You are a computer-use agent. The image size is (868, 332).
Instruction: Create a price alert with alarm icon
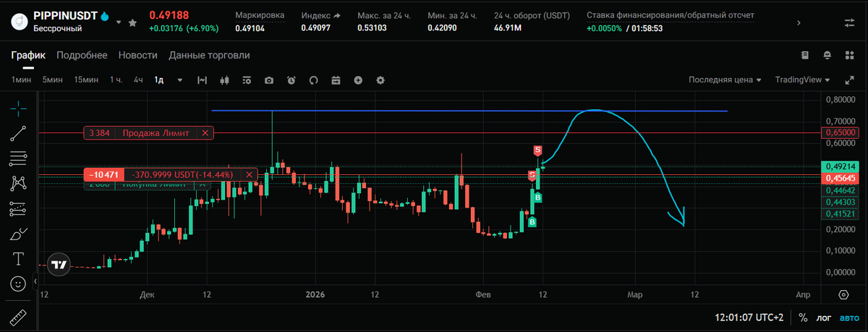click(x=292, y=80)
